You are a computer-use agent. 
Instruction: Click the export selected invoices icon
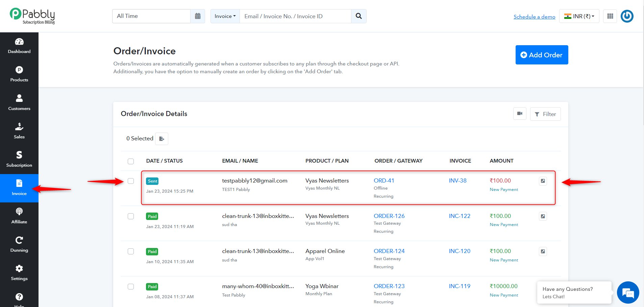pyautogui.click(x=162, y=139)
